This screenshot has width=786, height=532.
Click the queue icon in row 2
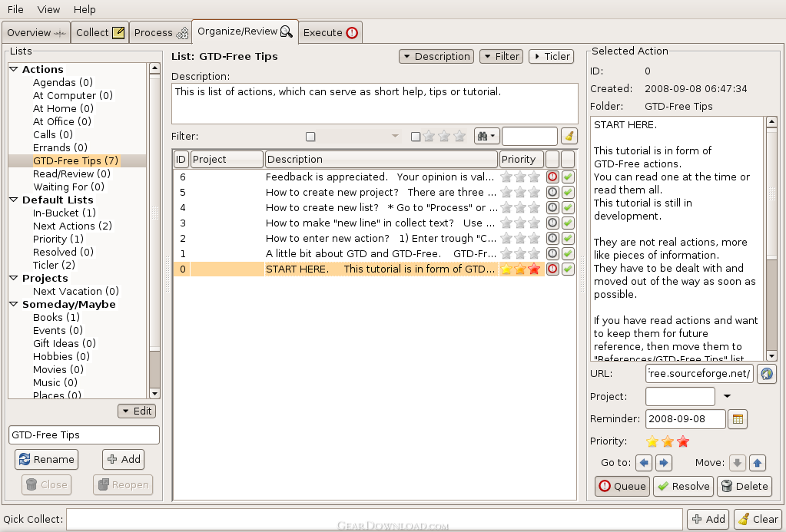click(552, 239)
